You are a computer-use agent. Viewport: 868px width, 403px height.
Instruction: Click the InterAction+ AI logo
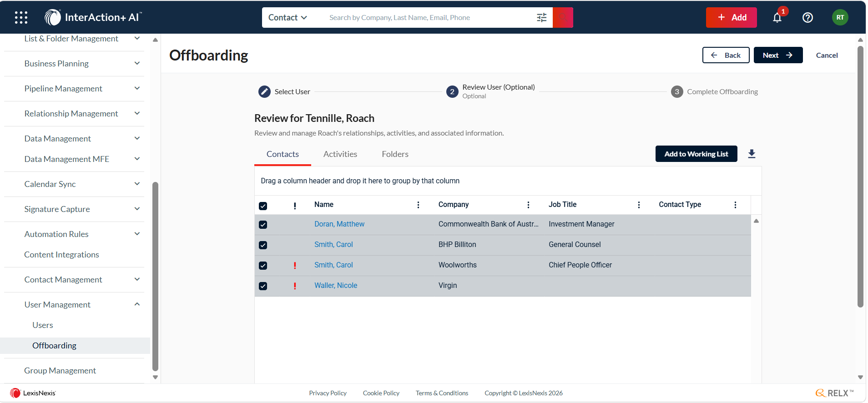coord(93,17)
